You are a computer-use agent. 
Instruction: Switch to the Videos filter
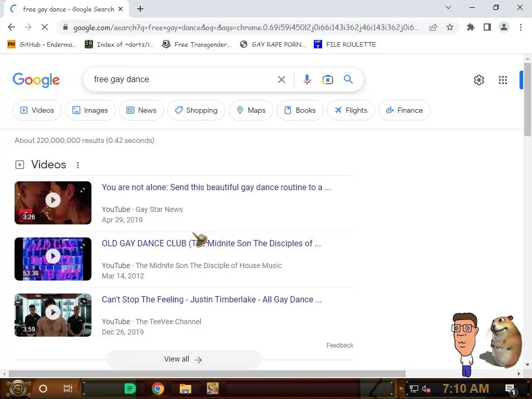pyautogui.click(x=37, y=110)
